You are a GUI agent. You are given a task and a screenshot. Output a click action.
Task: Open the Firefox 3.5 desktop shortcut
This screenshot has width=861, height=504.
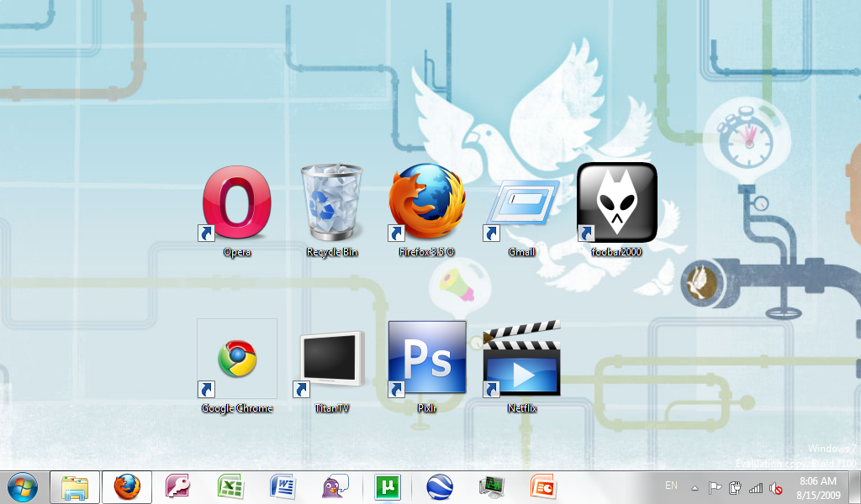coord(426,211)
